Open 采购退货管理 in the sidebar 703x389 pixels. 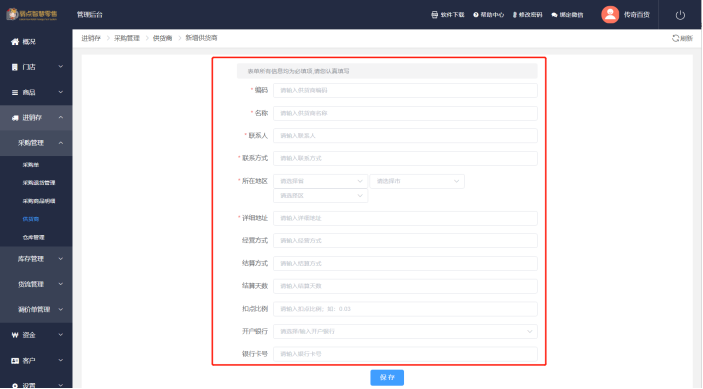click(39, 183)
